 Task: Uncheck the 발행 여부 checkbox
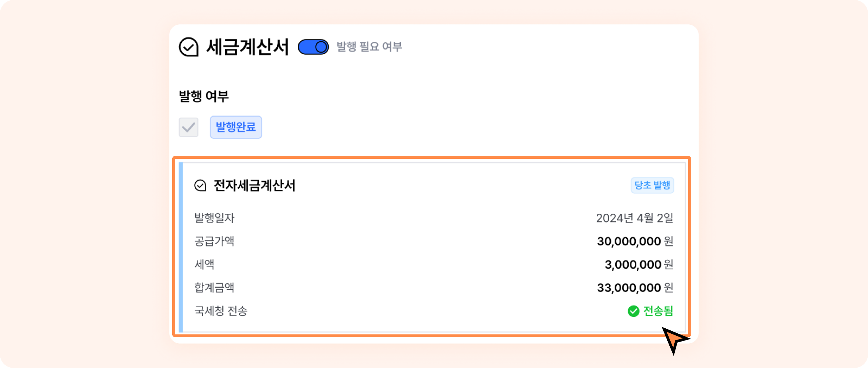(189, 127)
